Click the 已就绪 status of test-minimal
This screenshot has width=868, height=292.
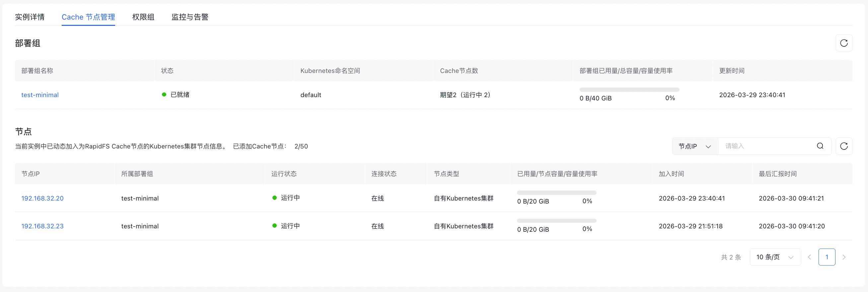176,94
